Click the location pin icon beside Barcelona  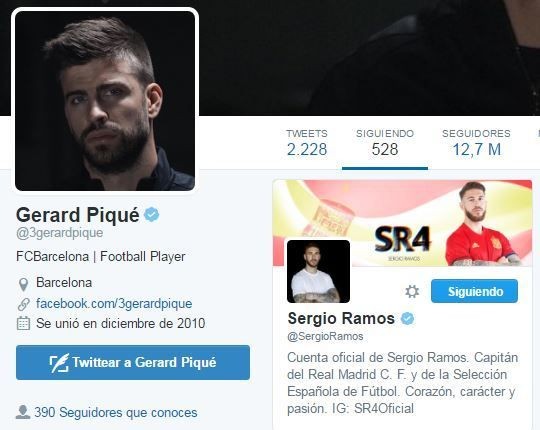tap(23, 284)
